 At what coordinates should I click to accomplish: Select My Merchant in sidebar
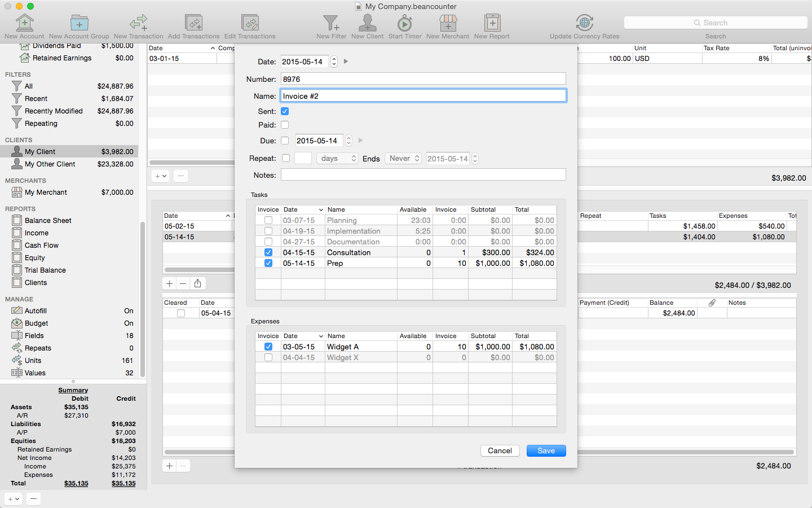tap(69, 192)
